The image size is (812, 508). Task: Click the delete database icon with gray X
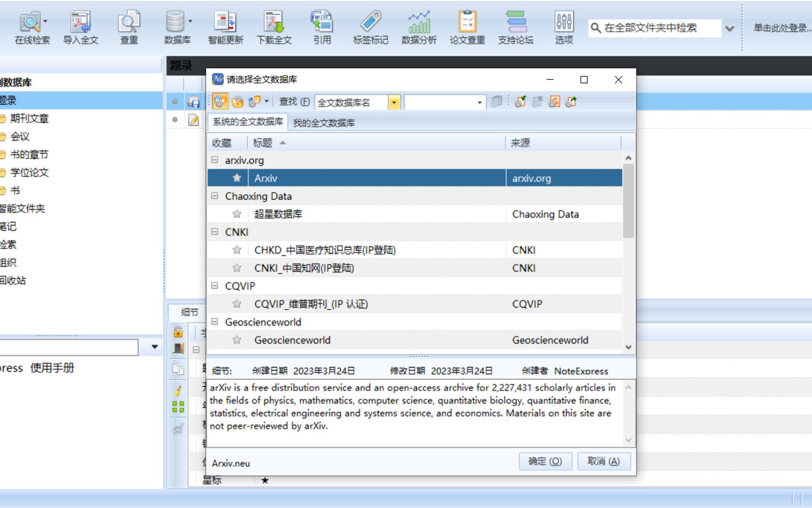pos(537,102)
